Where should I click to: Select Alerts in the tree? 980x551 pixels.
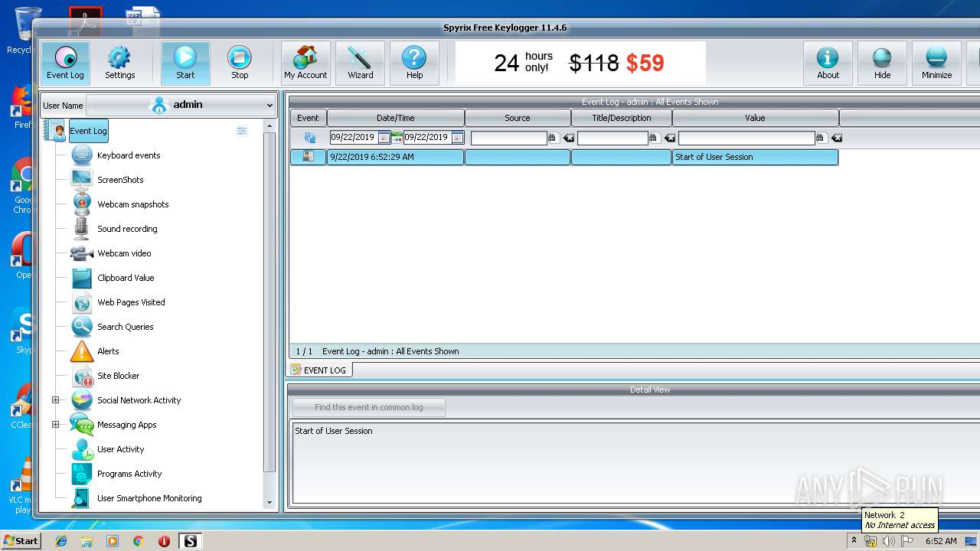point(108,351)
